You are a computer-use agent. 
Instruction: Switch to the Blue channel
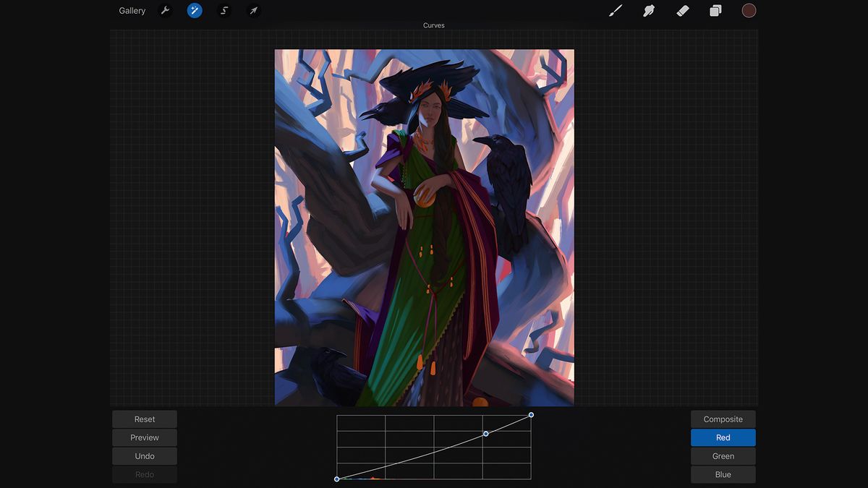tap(723, 474)
